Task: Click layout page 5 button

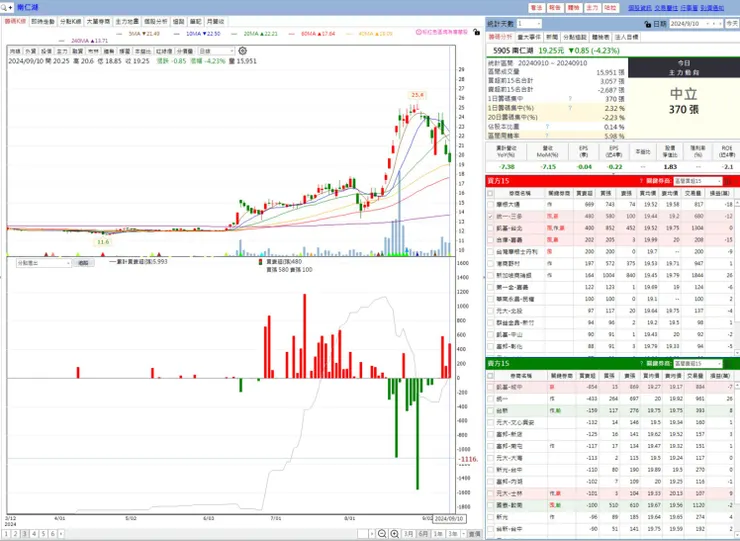Action: click(43, 534)
